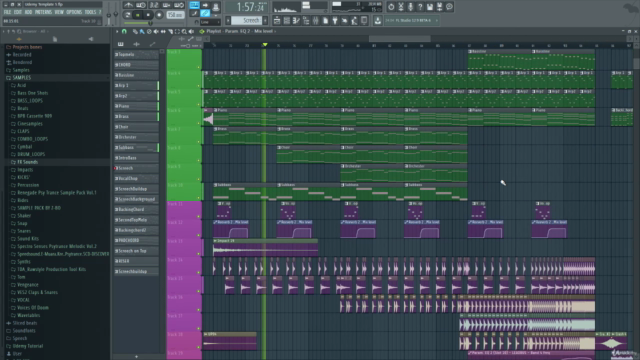Select the Arp 1 pattern in picker

click(136, 85)
